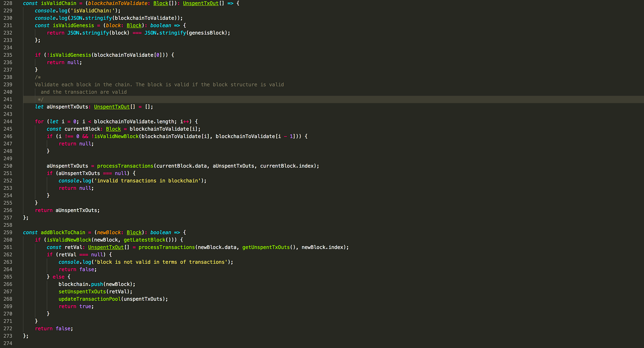Click genesisBlock identifier on line 232
644x348 pixels.
click(x=207, y=33)
